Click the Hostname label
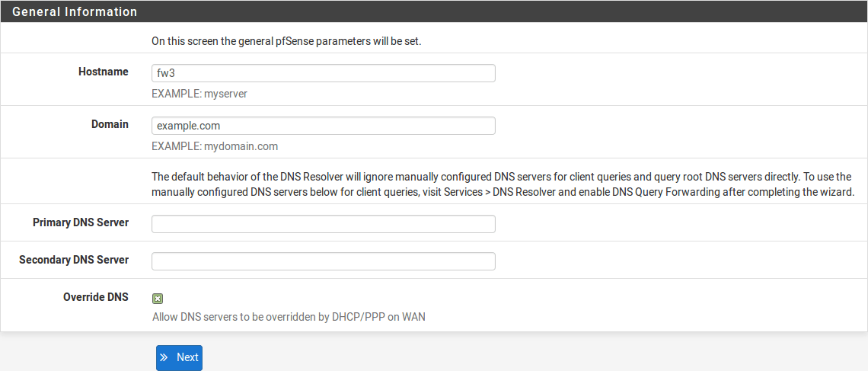 click(x=104, y=72)
